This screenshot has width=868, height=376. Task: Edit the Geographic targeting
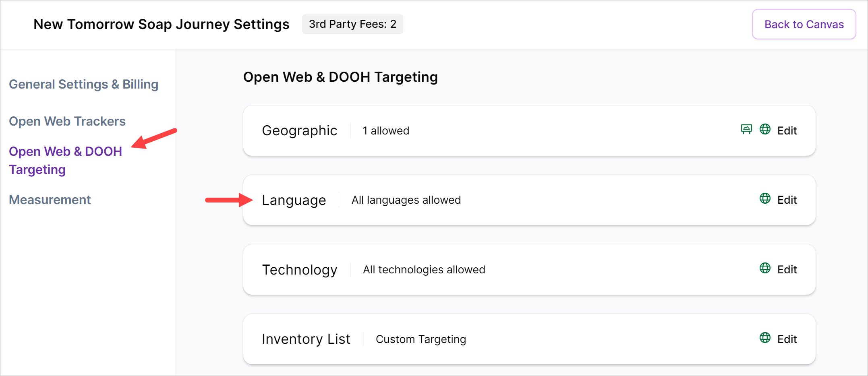tap(787, 130)
